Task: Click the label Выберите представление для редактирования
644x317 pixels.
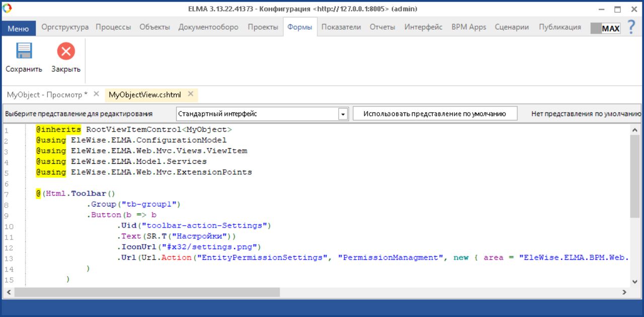Action: (78, 114)
